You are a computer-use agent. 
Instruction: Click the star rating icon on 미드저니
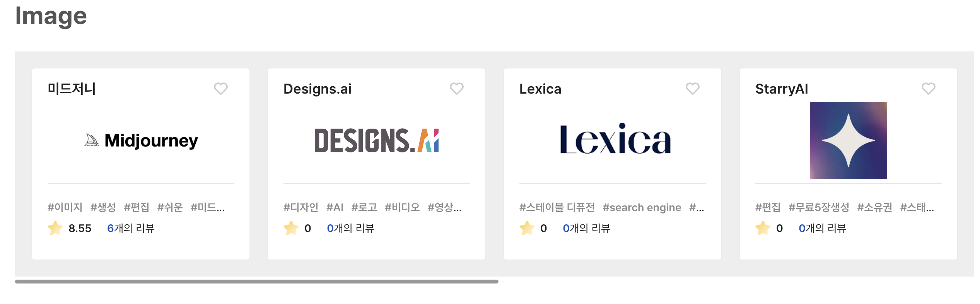coord(55,228)
